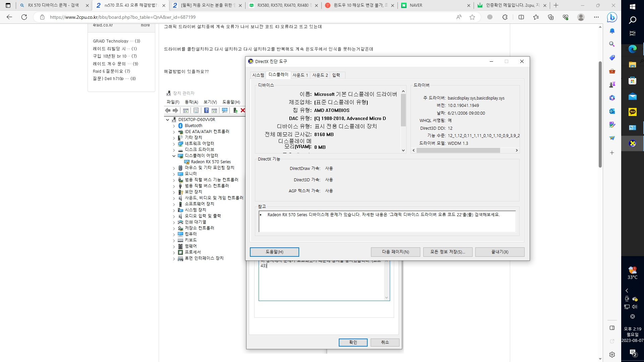Viewport: 644px width, 362px height.
Task: Click read aloud icon in address bar
Action: click(x=459, y=17)
